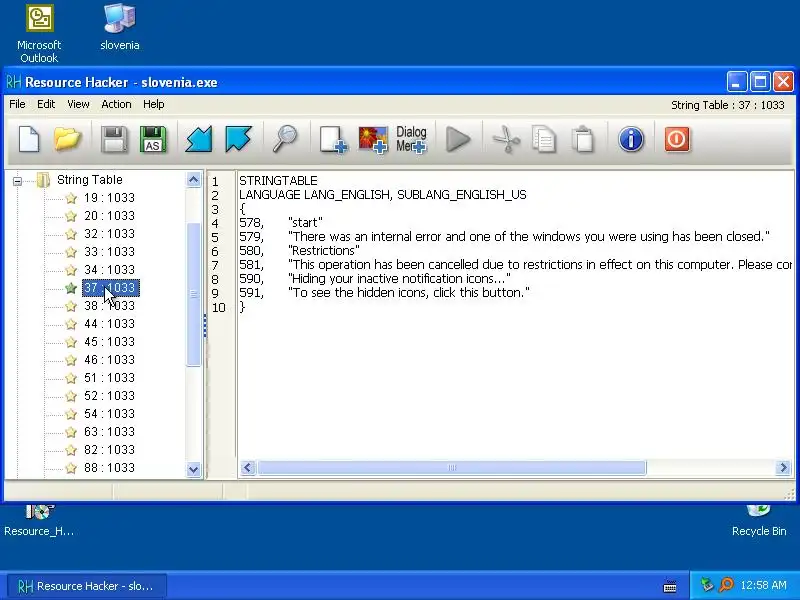
Task: Click the taskbar clock showing 12:58 AM
Action: 763,585
